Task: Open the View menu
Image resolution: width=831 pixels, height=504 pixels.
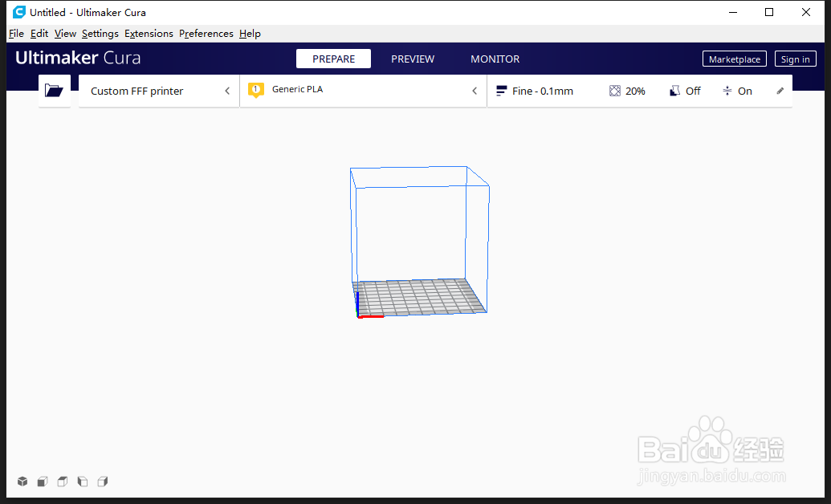Action: pos(65,34)
